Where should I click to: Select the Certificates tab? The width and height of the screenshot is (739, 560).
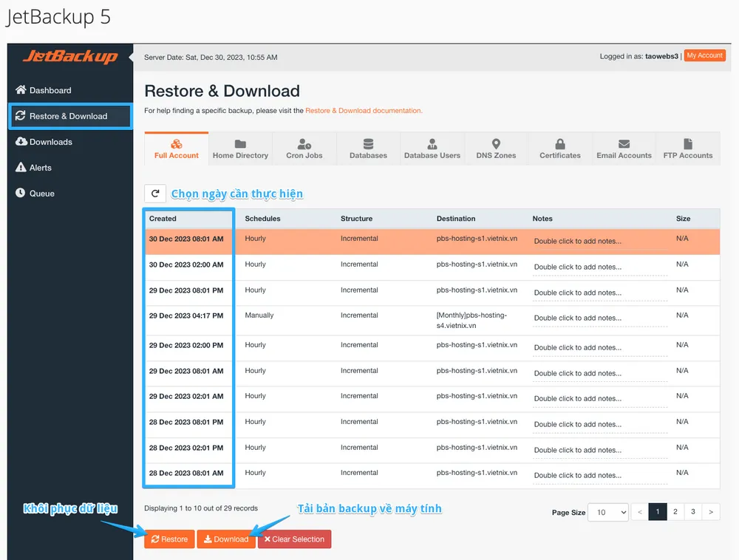click(559, 148)
